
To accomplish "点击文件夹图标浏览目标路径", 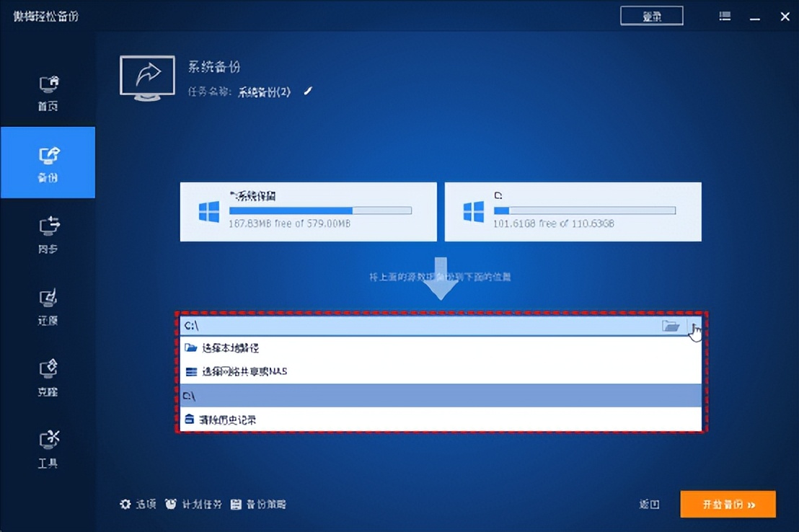I will (x=672, y=326).
